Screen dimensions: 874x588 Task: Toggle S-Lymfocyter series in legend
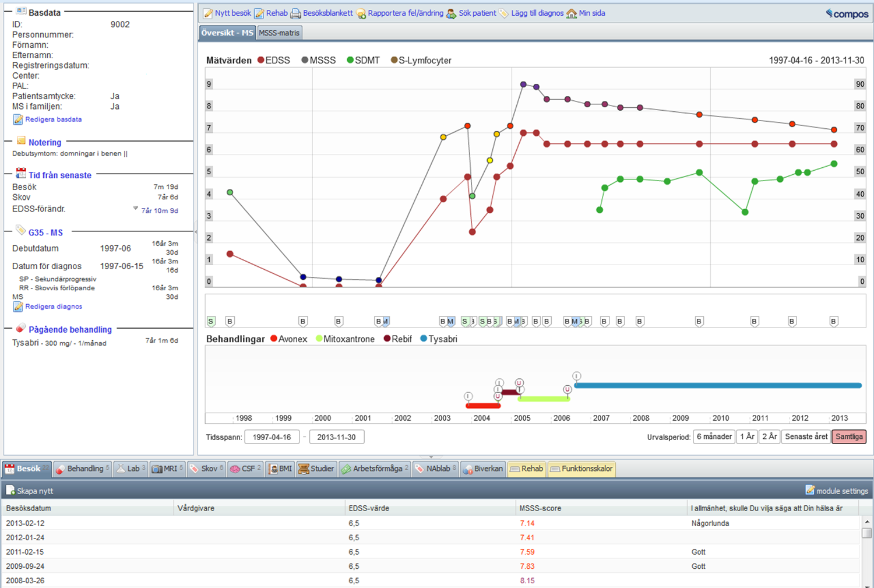click(421, 60)
